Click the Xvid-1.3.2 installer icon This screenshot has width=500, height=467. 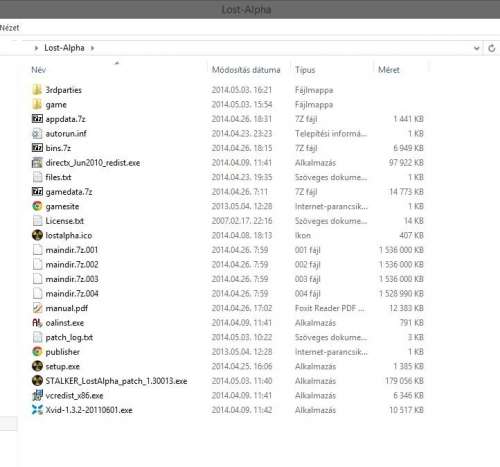37,410
